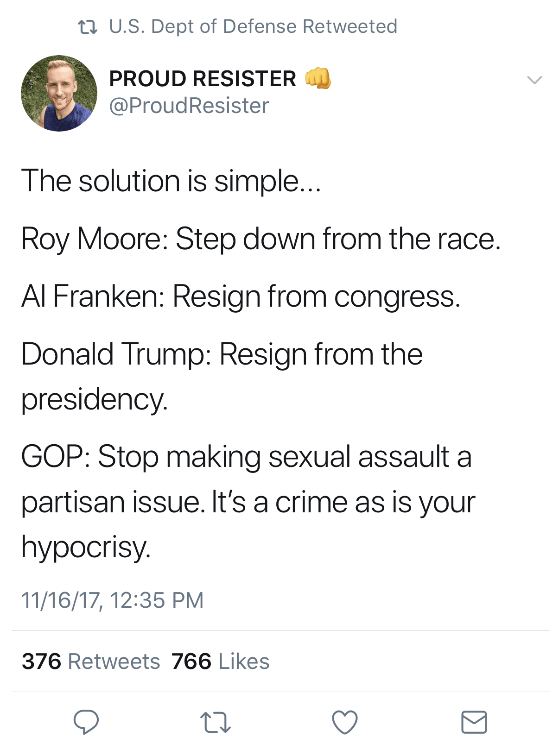
Task: View the 766 Likes list
Action: 221,661
